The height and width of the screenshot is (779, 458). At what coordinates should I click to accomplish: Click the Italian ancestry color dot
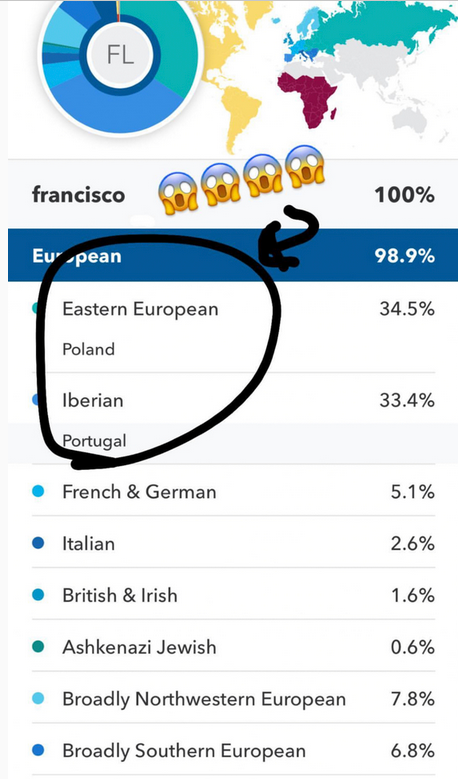point(38,543)
